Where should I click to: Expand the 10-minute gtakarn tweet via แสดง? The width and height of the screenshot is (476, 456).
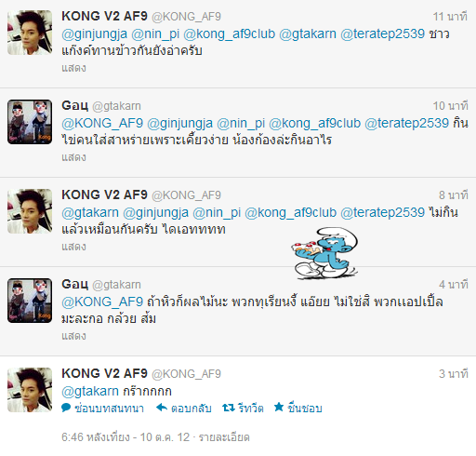[x=73, y=157]
